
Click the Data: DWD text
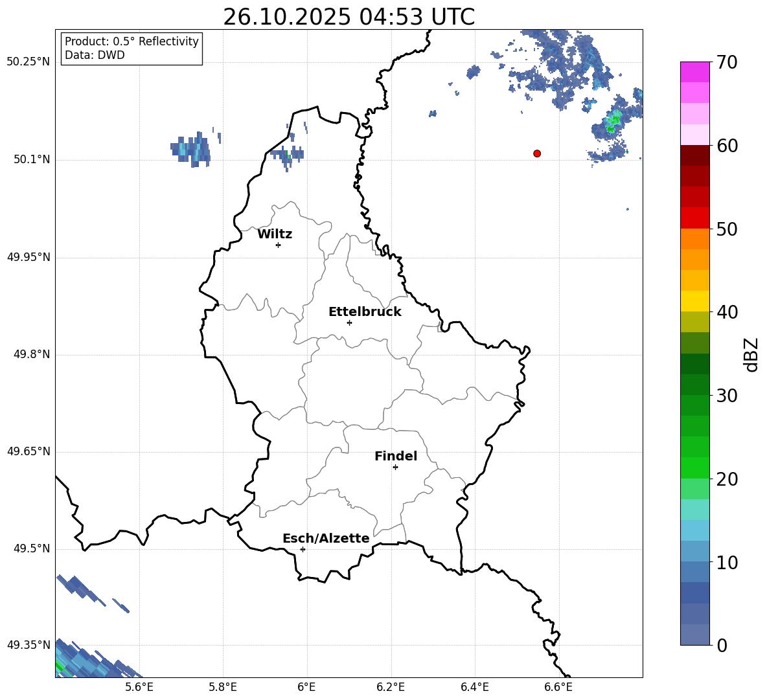tap(95, 55)
